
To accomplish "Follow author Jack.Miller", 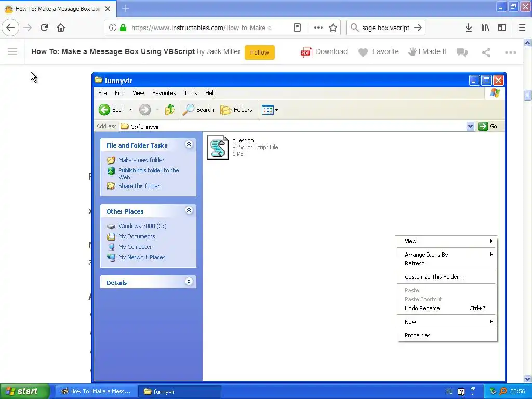I will click(x=260, y=52).
